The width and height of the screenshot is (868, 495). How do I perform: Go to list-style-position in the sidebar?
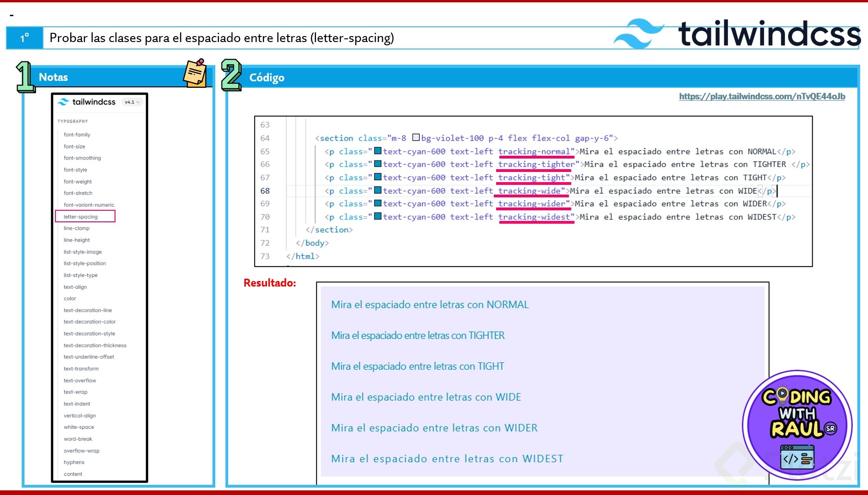[85, 263]
